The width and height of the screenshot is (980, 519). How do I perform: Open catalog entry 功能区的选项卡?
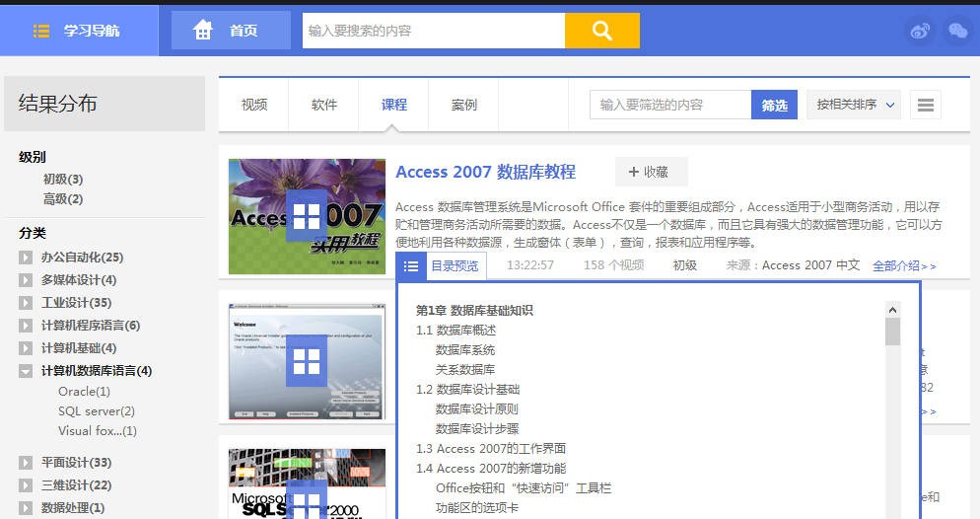pos(477,508)
